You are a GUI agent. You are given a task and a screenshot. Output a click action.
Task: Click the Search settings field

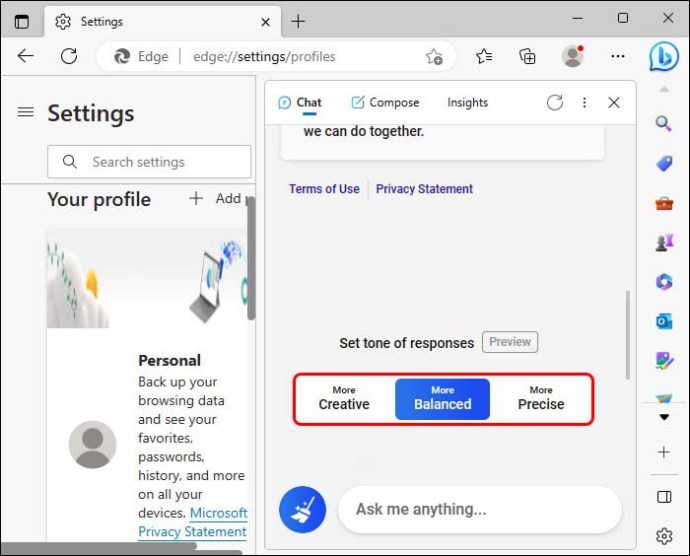[149, 162]
